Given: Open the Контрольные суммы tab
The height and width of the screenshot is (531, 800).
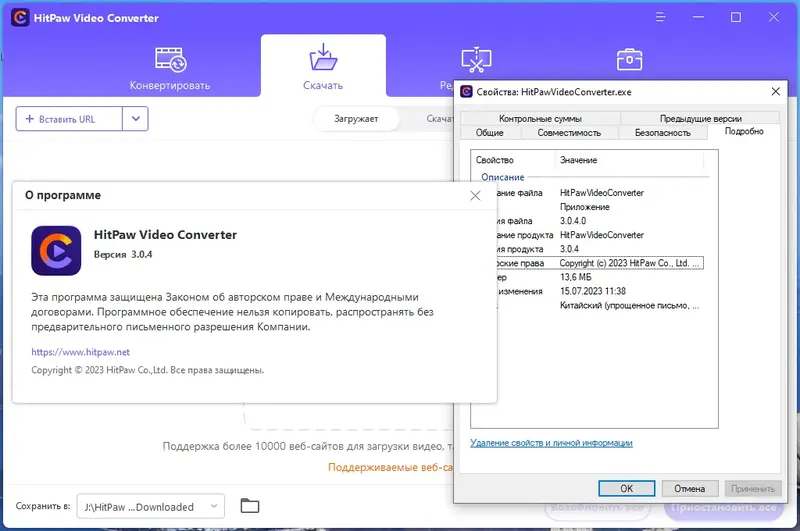Looking at the screenshot, I should (x=540, y=118).
